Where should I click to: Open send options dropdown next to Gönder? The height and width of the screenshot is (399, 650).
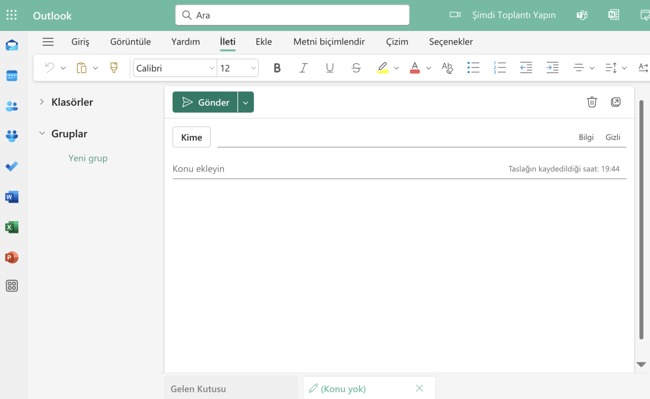point(246,102)
